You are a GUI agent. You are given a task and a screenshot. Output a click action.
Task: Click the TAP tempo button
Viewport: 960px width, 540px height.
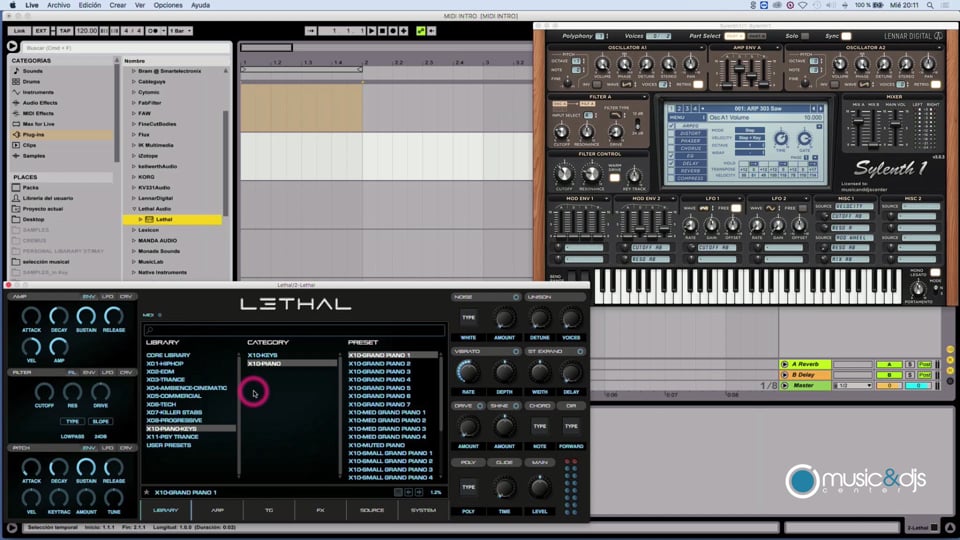click(64, 31)
